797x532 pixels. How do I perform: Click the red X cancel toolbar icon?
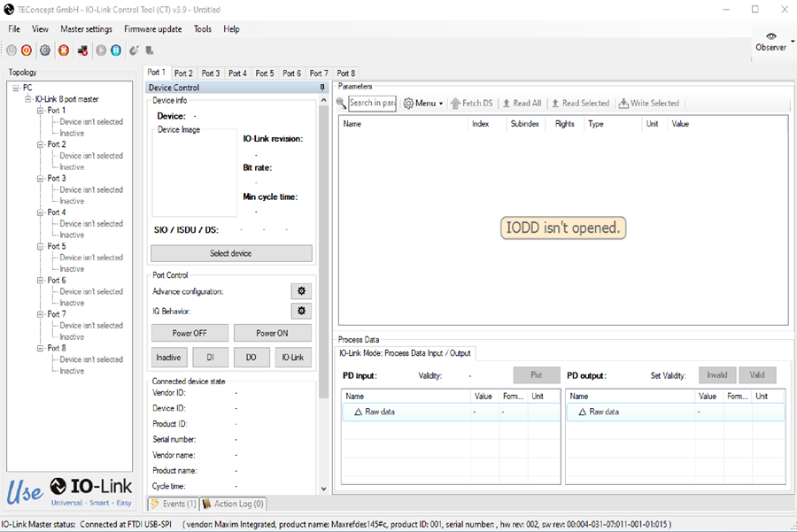[x=64, y=50]
